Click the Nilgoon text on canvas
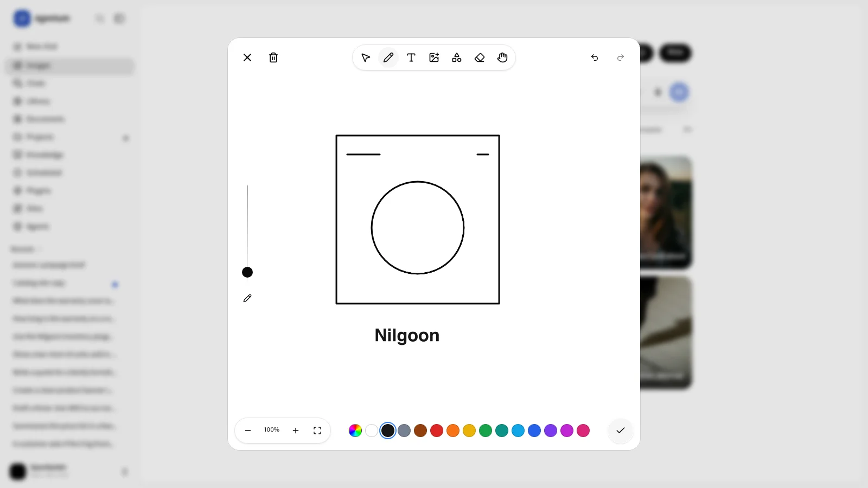868x488 pixels. click(407, 336)
